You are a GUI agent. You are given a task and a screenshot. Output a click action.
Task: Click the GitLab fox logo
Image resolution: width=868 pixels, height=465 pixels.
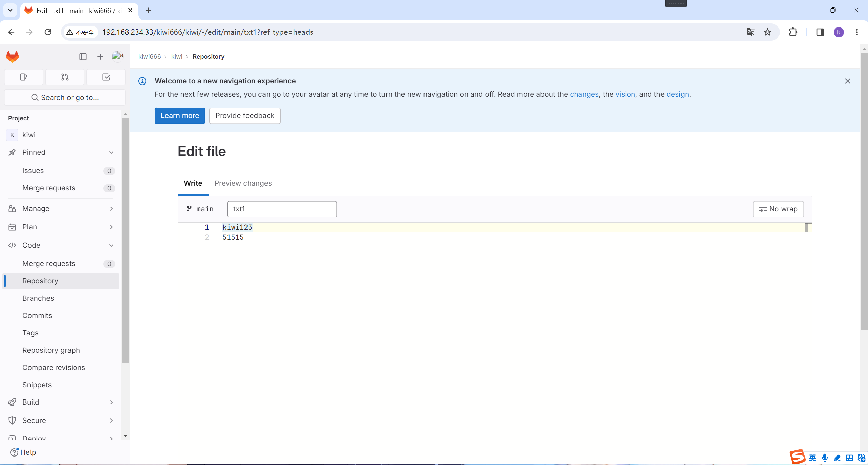click(x=13, y=56)
